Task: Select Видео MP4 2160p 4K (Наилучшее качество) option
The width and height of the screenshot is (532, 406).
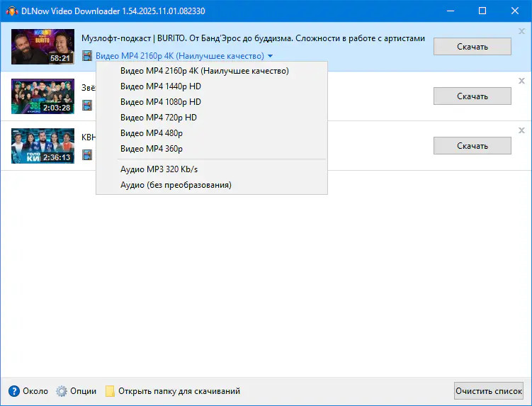Action: 204,71
